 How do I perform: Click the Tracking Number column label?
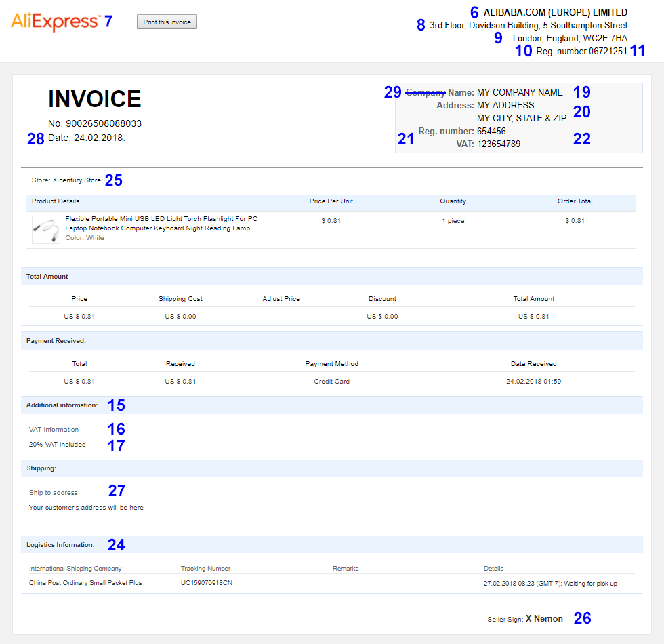coord(206,569)
